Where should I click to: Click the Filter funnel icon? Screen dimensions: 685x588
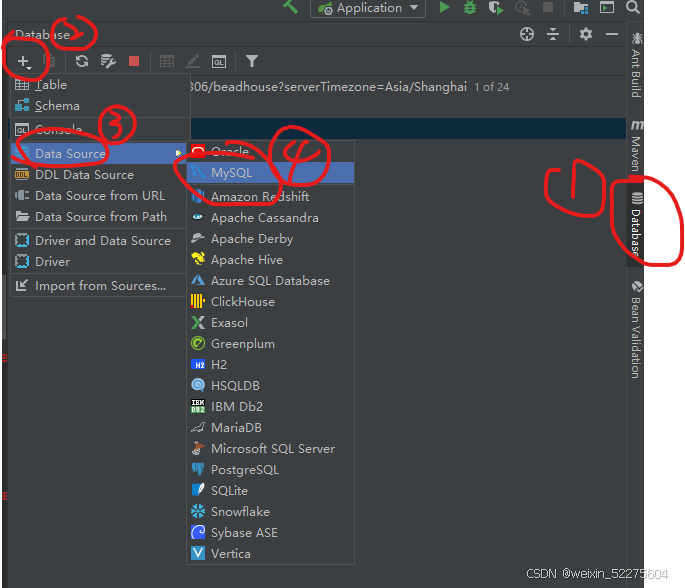pyautogui.click(x=252, y=61)
